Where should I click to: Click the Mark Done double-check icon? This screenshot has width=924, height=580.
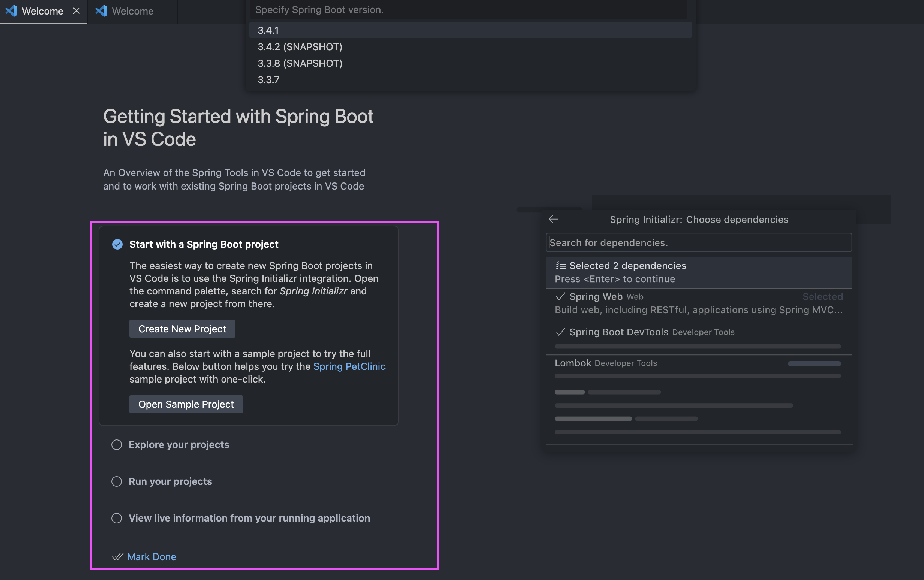pos(117,556)
